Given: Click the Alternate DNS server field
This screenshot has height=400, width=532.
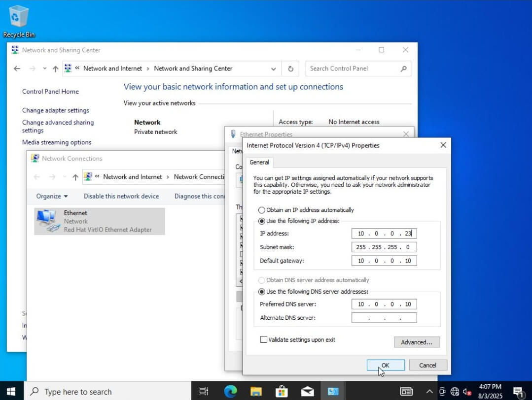Looking at the screenshot, I should (x=384, y=318).
